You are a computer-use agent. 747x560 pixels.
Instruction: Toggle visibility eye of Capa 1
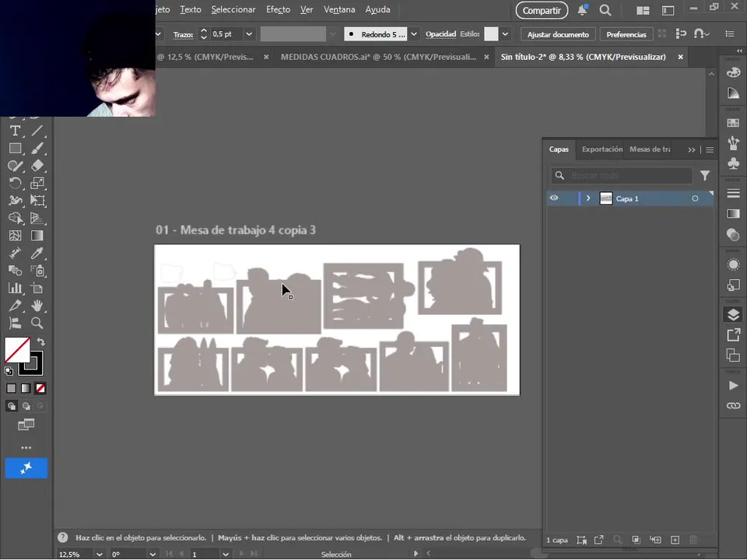(x=554, y=198)
